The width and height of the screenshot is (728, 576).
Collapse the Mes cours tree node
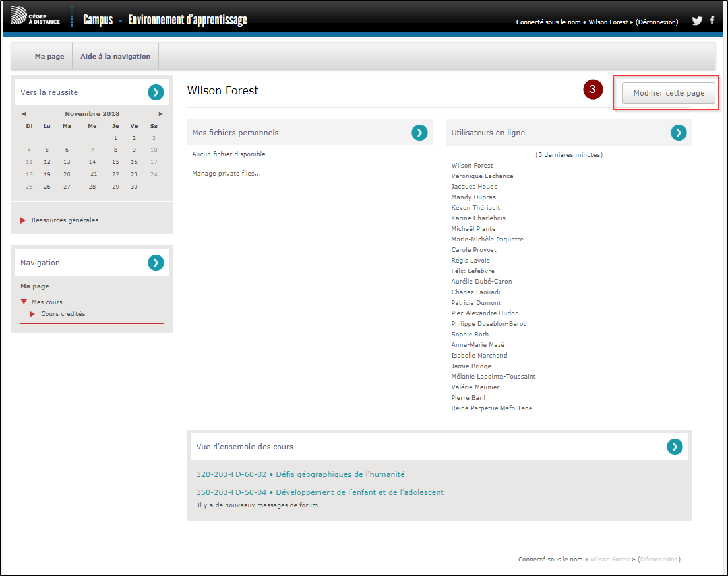point(24,302)
